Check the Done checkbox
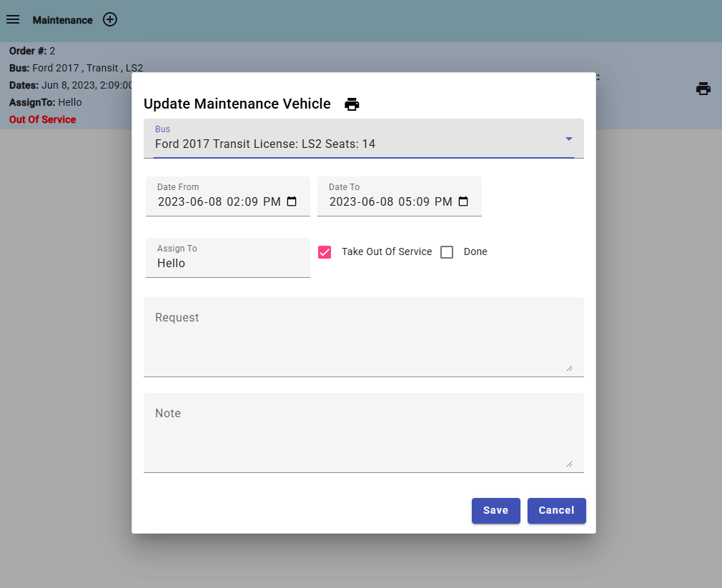The height and width of the screenshot is (588, 722). [x=447, y=252]
